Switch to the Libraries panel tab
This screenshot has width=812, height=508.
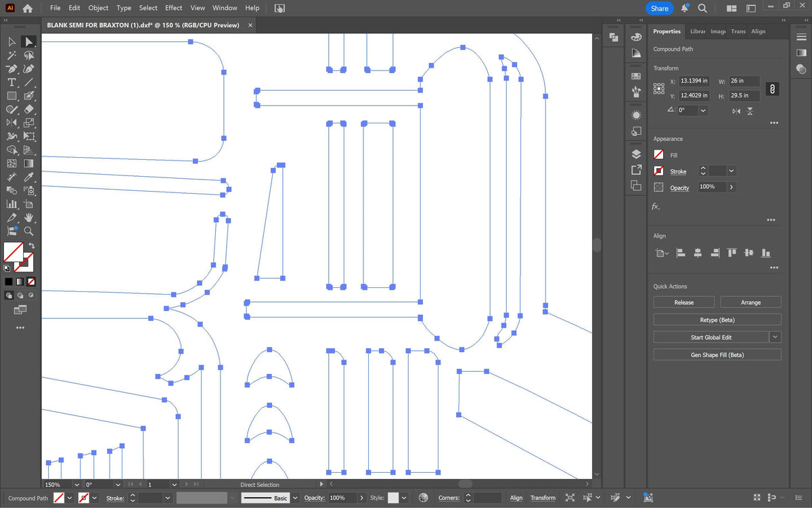point(698,31)
